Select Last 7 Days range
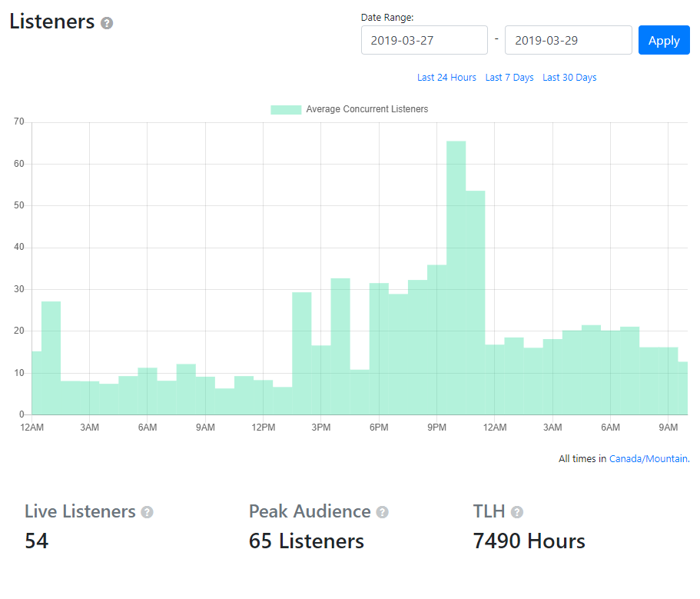The height and width of the screenshot is (599, 700). click(509, 78)
